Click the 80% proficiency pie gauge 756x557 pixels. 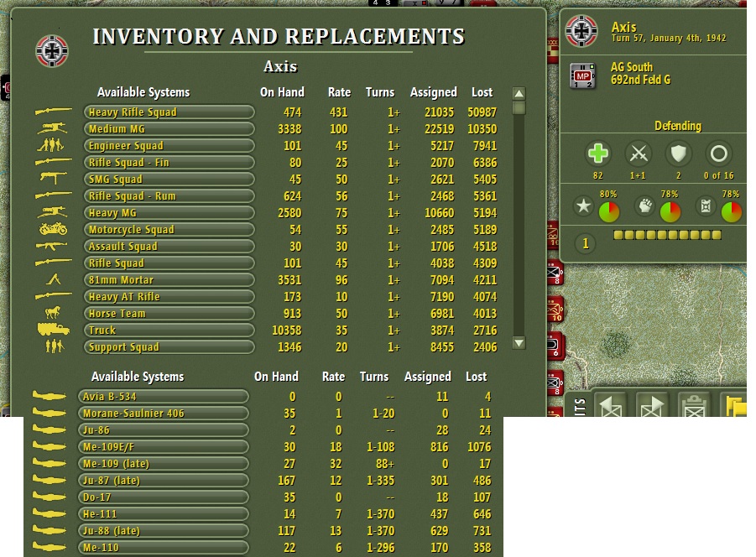[x=609, y=212]
